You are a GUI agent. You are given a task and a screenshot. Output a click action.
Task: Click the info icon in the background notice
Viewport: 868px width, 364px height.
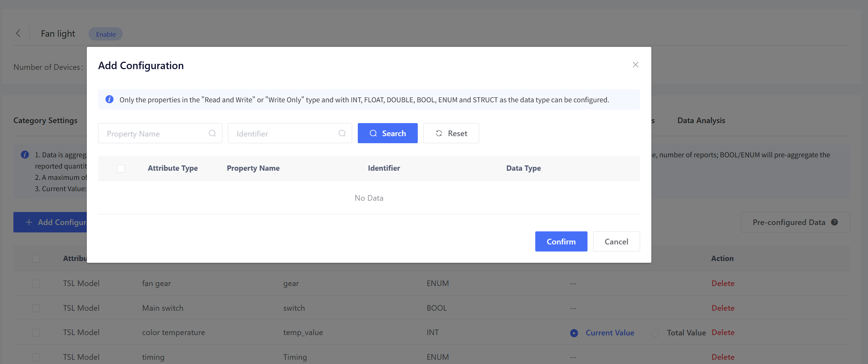25,155
